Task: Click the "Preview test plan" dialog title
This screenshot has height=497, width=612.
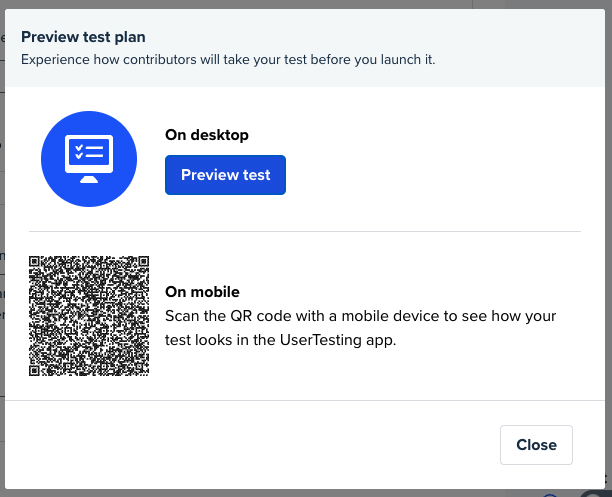Action: click(x=83, y=37)
